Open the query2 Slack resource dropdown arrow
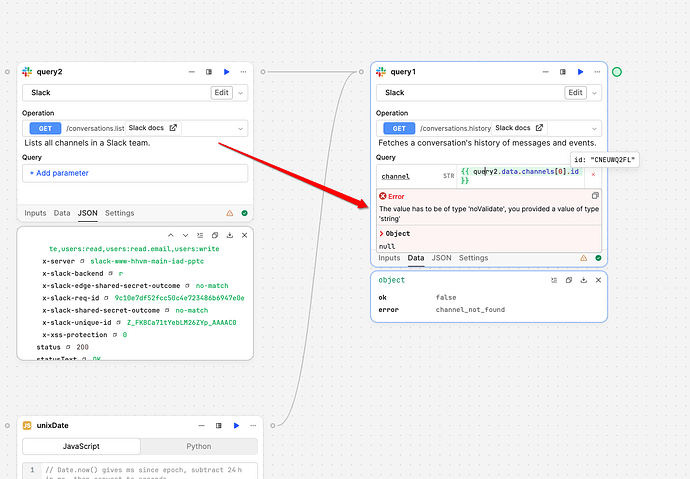 pos(241,93)
